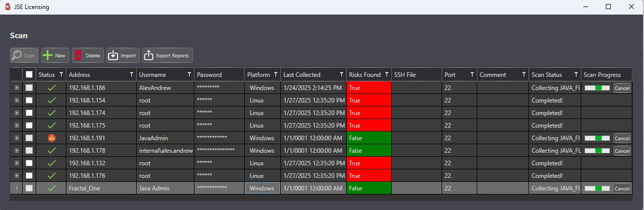Check the box for row 192.168.1.154
This screenshot has width=644, height=210.
click(29, 100)
